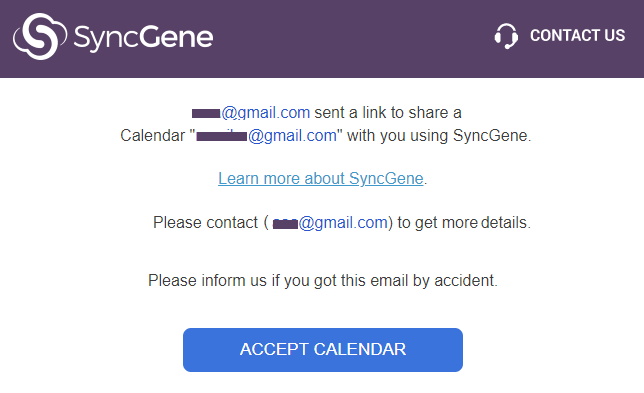Image resolution: width=644 pixels, height=393 pixels.
Task: Click the redacted calendar name block
Action: click(x=222, y=136)
